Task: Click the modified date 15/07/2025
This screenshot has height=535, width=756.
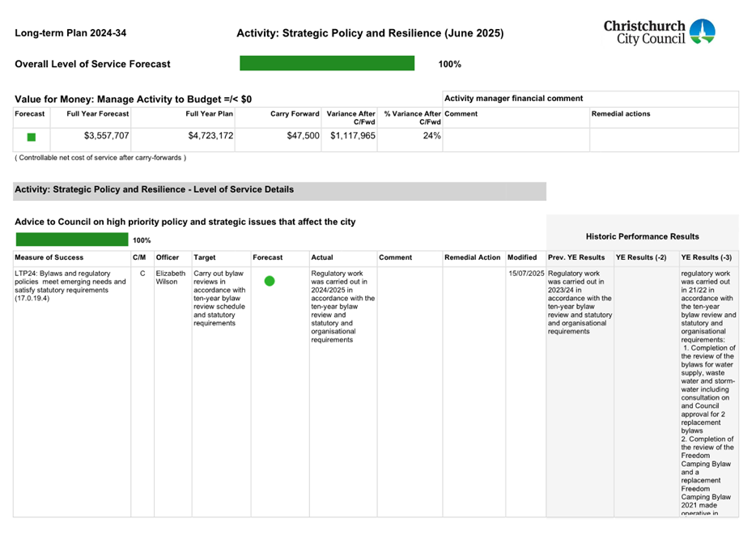Action: (x=525, y=274)
